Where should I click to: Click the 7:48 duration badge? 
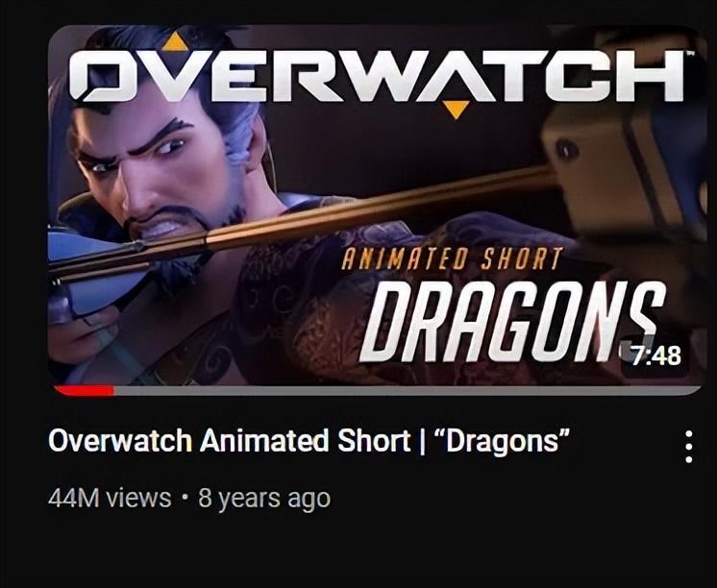click(655, 355)
